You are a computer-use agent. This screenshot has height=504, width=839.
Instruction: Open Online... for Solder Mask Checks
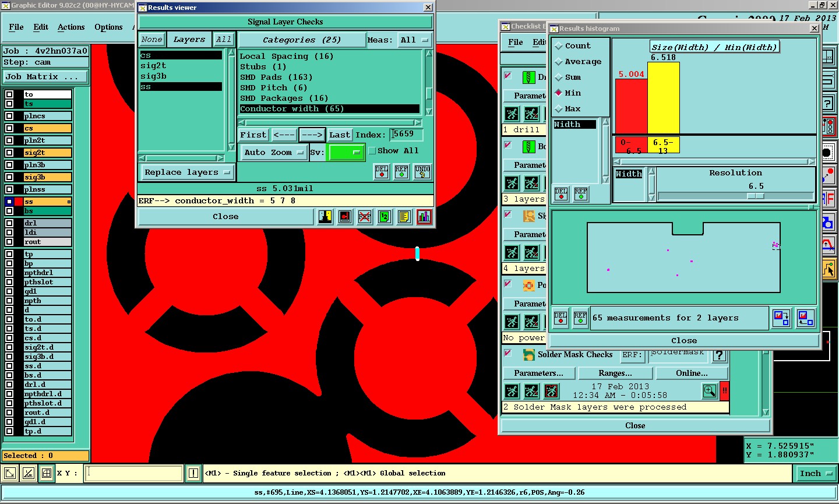pyautogui.click(x=692, y=373)
